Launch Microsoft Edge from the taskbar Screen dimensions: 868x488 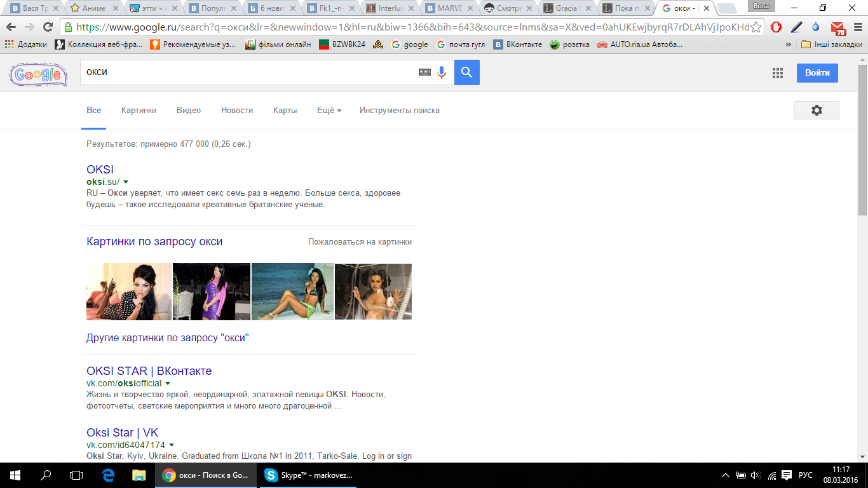pos(108,475)
